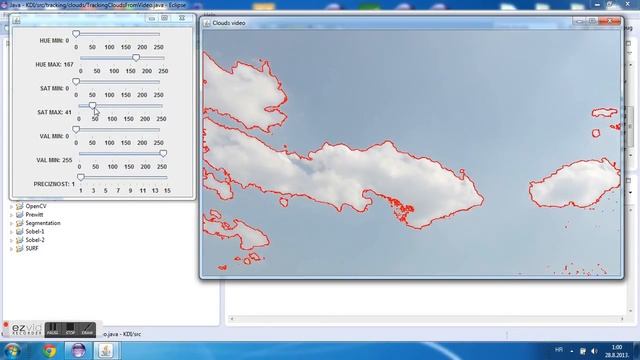Select the Sobel-1 project

point(35,232)
